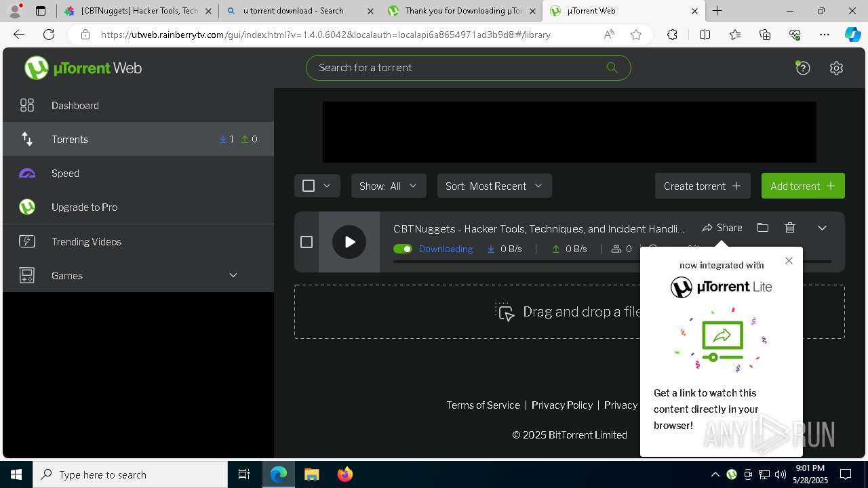Launch Firefox from taskbar
Viewport: 868px width, 488px height.
[x=345, y=474]
